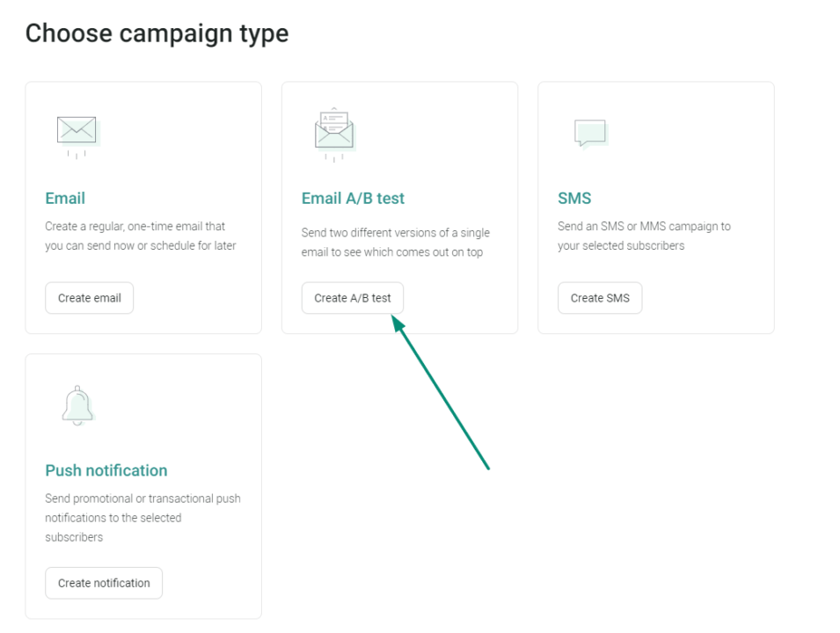Open the Push notification heading link
Image resolution: width=840 pixels, height=633 pixels.
tap(106, 470)
